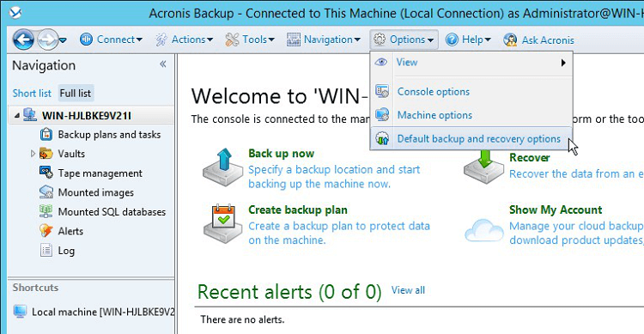Open the Actions menu
Image resolution: width=644 pixels, height=334 pixels.
coord(192,39)
